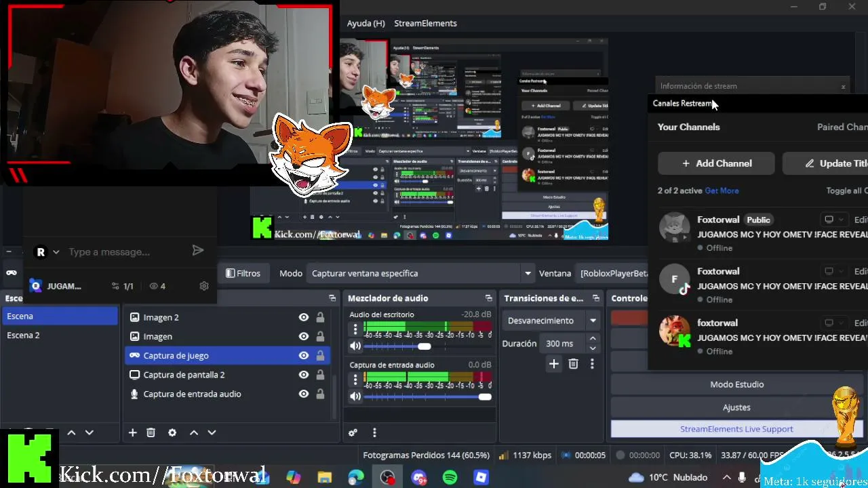Open Roblox from the taskbar
Image resolution: width=868 pixels, height=488 pixels.
pyautogui.click(x=481, y=477)
